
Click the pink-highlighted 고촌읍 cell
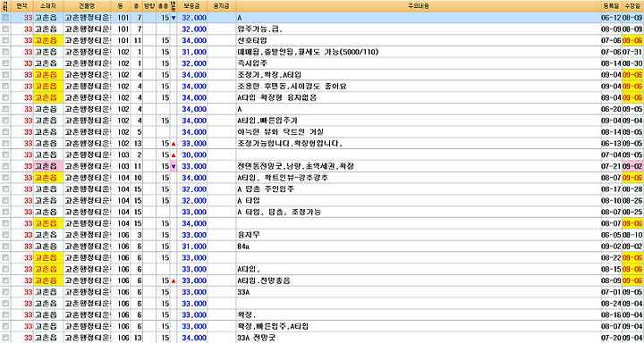(x=48, y=166)
